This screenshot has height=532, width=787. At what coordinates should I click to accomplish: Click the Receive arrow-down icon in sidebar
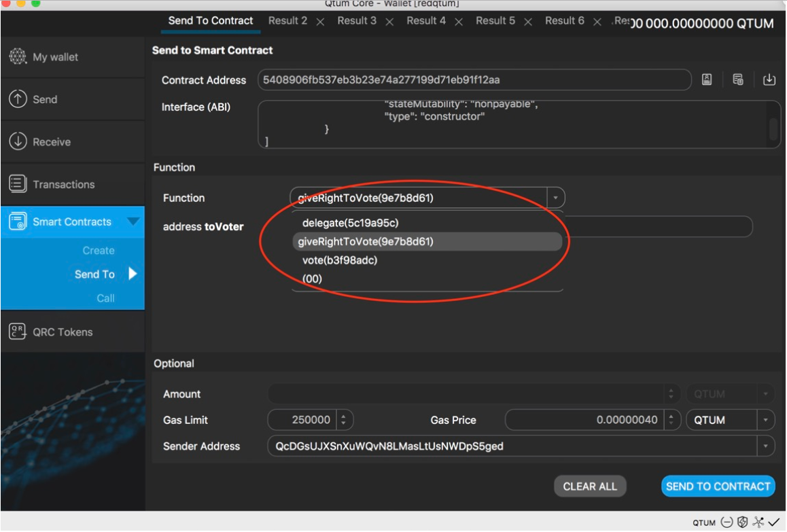pyautogui.click(x=18, y=141)
